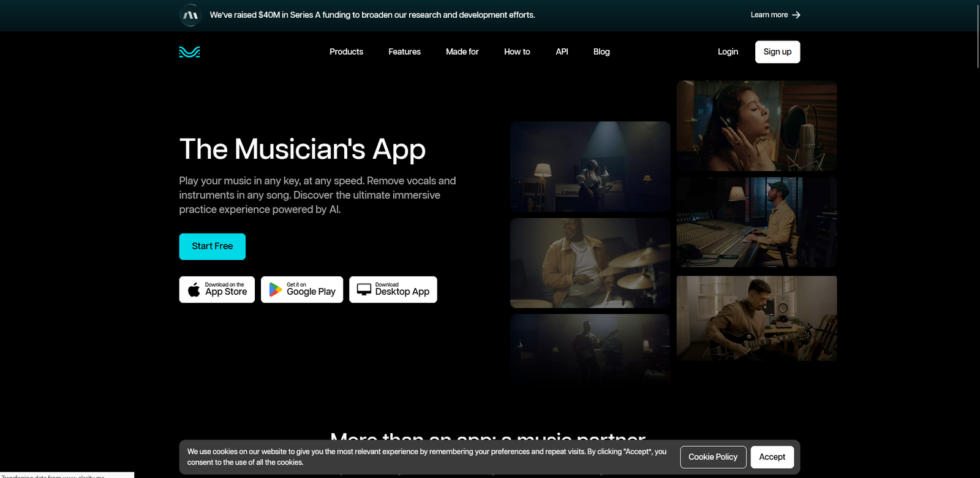
Task: Expand the Made for menu
Action: coord(462,52)
